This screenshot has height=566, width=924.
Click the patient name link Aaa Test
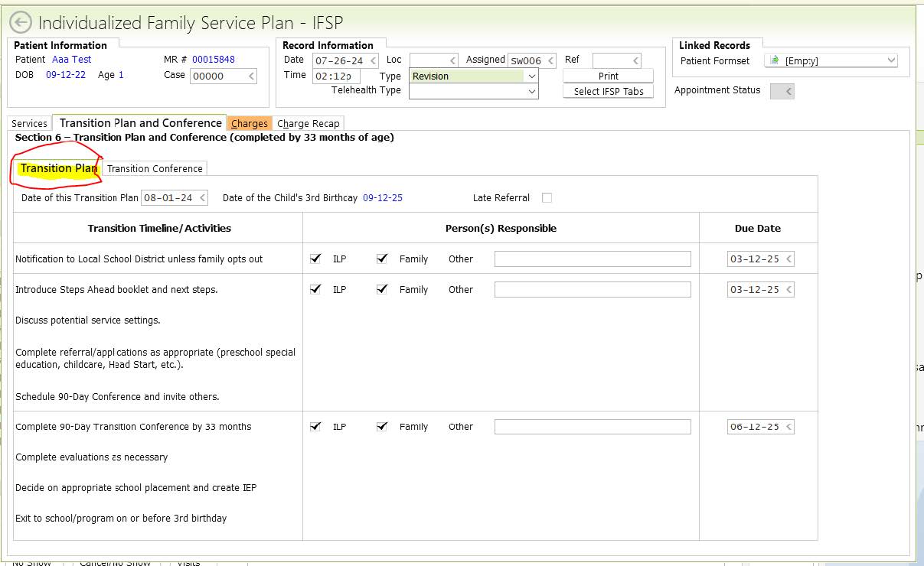71,60
